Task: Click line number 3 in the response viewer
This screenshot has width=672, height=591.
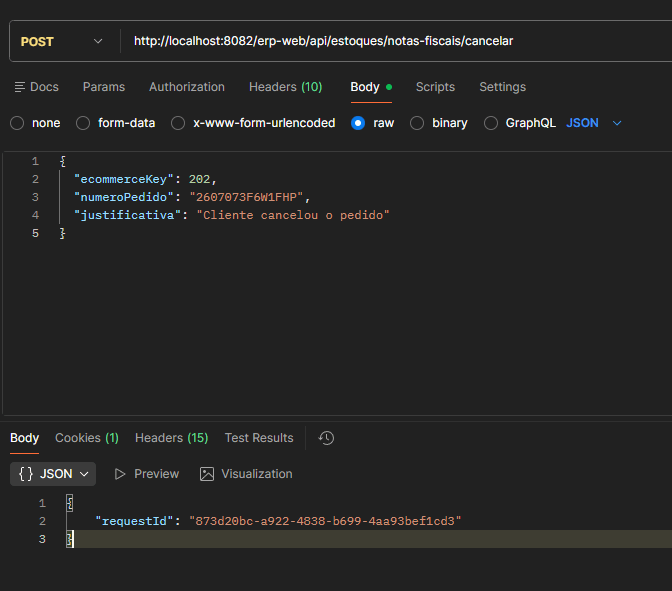Action: [42, 539]
